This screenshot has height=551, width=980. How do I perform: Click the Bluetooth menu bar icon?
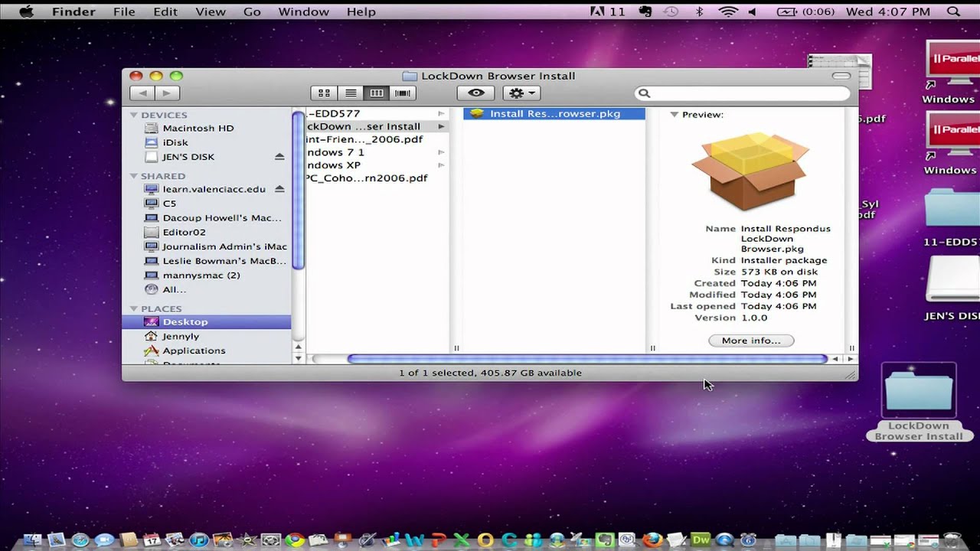699,11
